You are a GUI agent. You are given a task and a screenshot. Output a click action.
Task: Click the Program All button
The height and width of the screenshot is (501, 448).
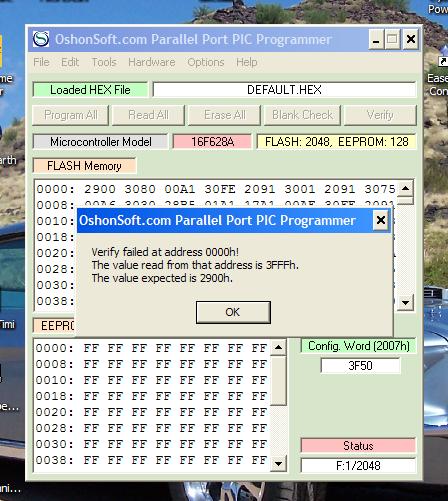pos(71,115)
